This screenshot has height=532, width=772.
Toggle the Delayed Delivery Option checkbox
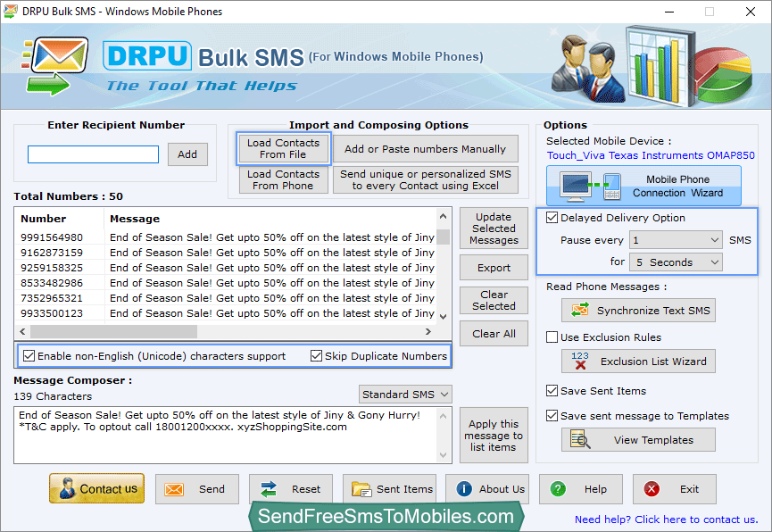click(x=552, y=218)
